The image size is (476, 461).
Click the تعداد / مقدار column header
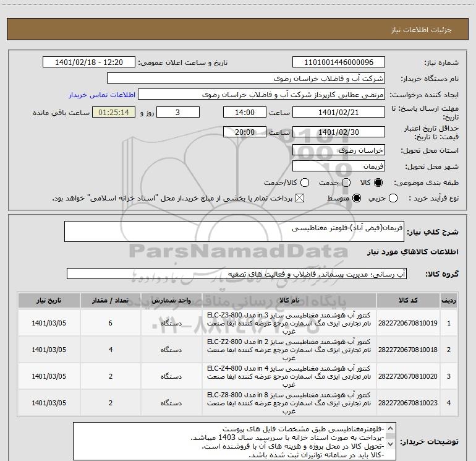coord(111,300)
